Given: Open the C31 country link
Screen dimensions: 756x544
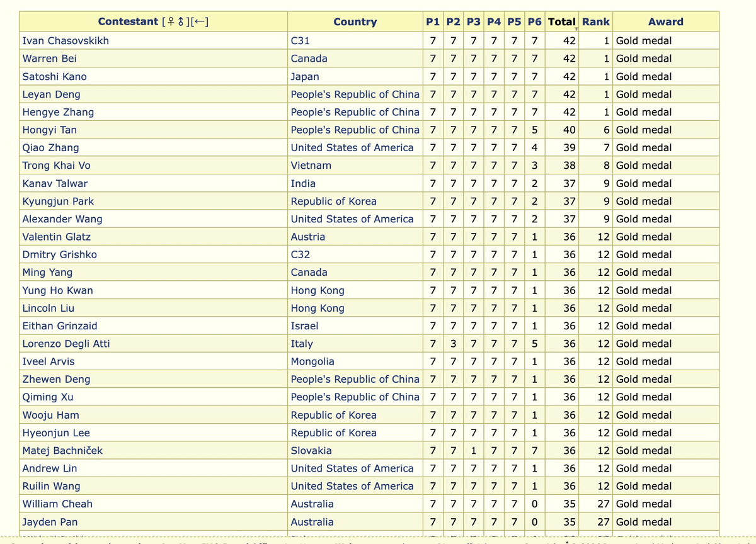Looking at the screenshot, I should 300,41.
